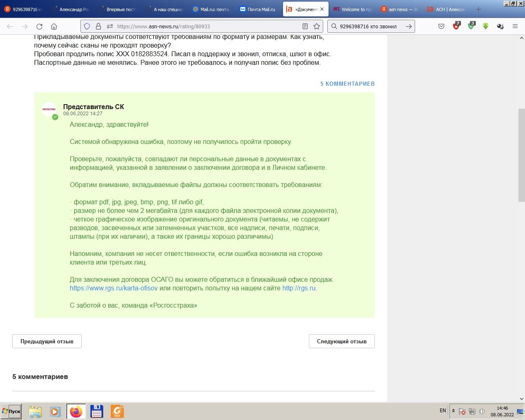Switch to the 9296398716 tab
Viewport: 525px width, 420px height.
pyautogui.click(x=24, y=9)
